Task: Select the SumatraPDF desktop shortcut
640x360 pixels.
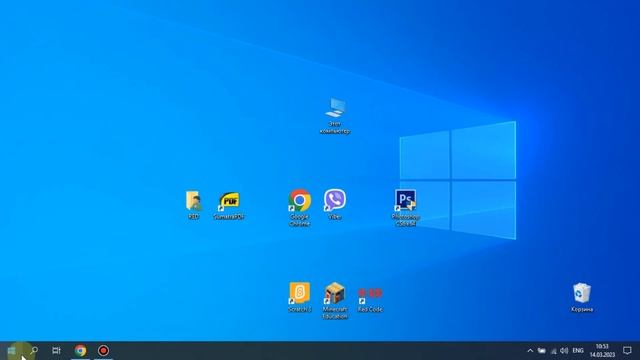Action: point(229,205)
